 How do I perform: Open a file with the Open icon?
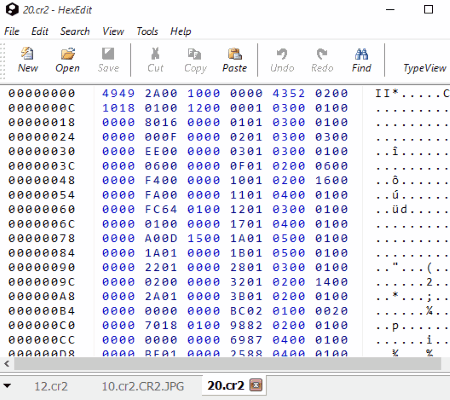coord(68,53)
